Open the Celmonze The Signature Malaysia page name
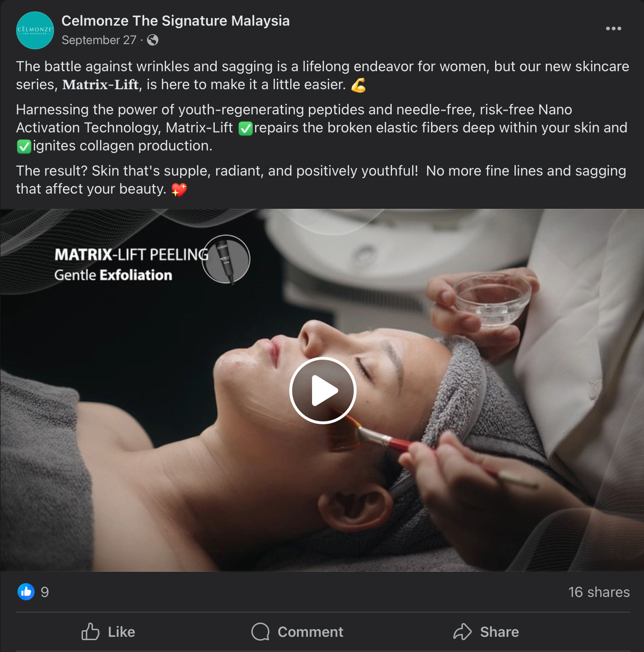This screenshot has width=644, height=652. pos(175,21)
